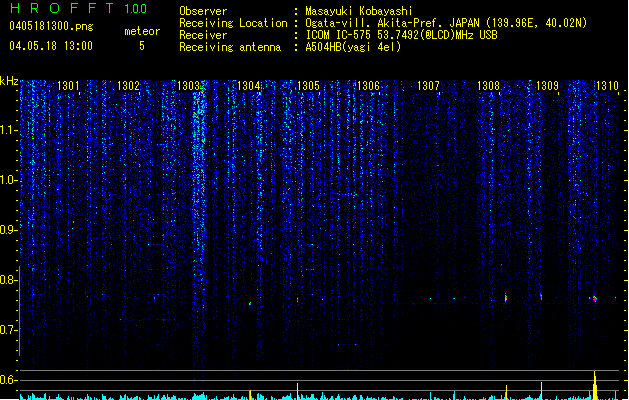
Task: Click the meteor echo at 1309
Action: 541,297
